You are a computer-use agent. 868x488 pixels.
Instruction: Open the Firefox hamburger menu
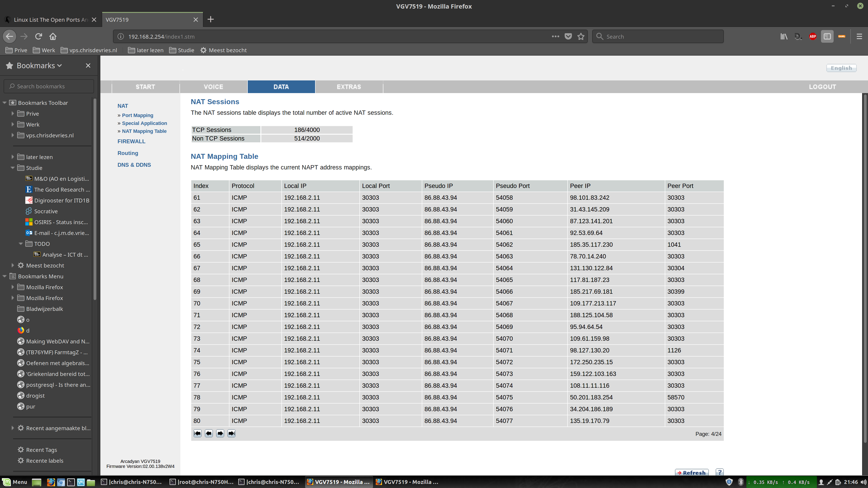pyautogui.click(x=859, y=36)
